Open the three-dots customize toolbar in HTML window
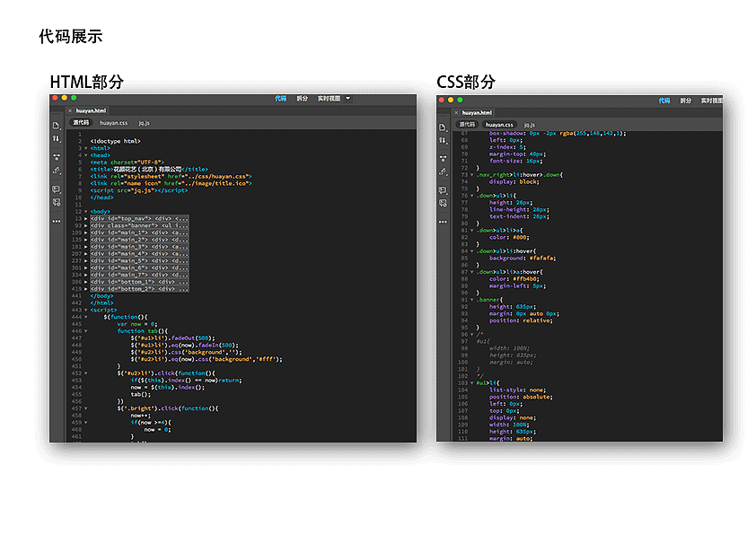 [57, 221]
